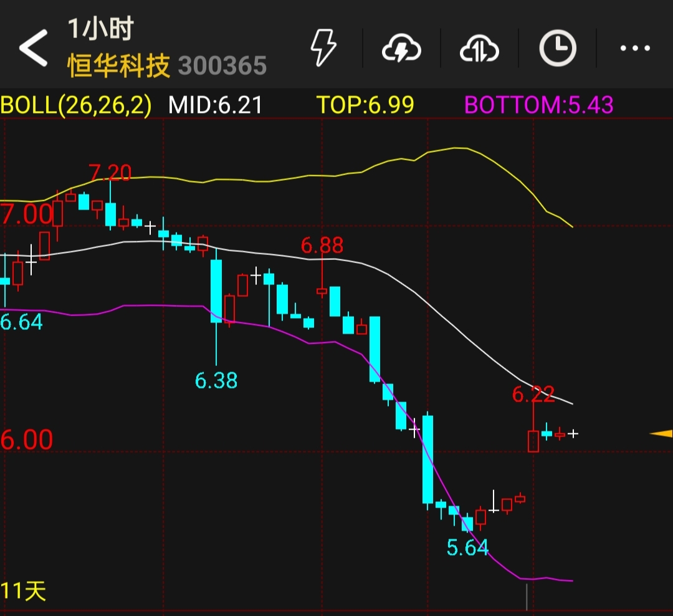Viewport: 673px width, 616px height.
Task: Tap the 6.38 low price label
Action: [x=216, y=380]
